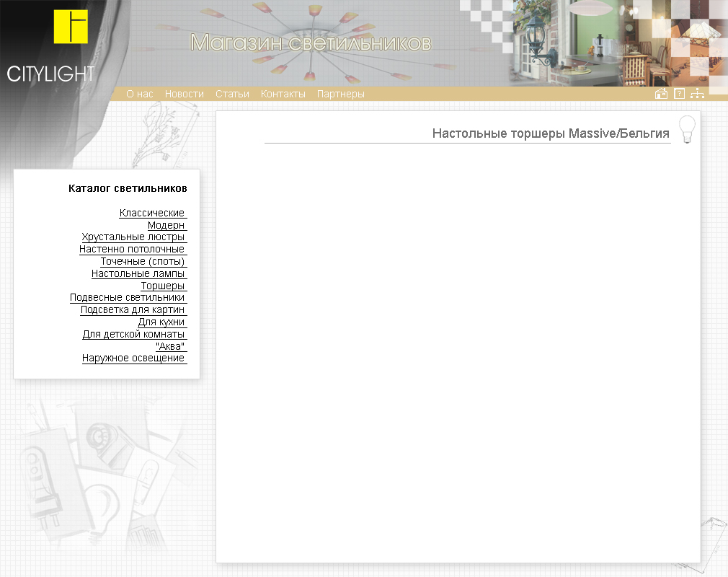Open «Подвесные светильники» category

pyautogui.click(x=127, y=298)
